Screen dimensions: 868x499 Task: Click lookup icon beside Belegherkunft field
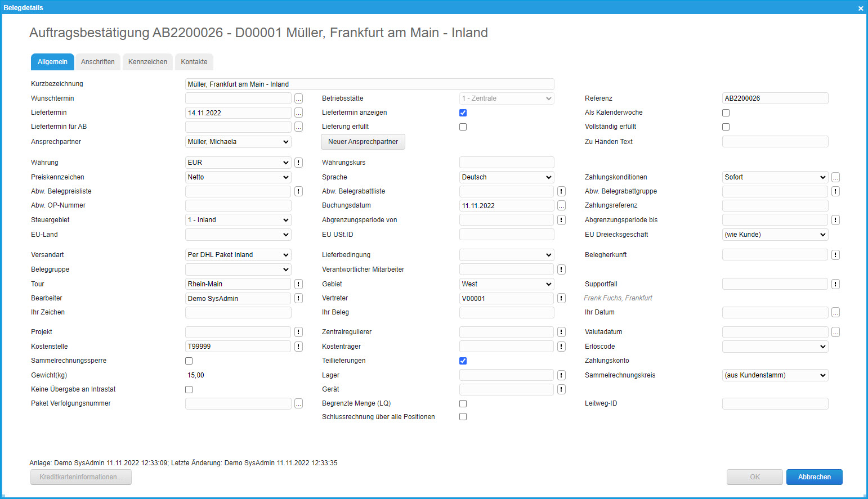coord(835,255)
